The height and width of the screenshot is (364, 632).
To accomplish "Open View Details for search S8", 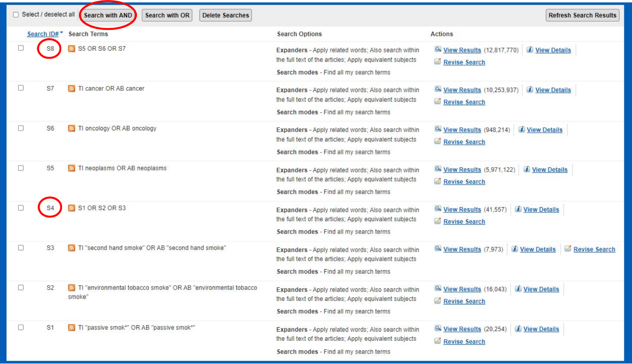I will tap(553, 50).
